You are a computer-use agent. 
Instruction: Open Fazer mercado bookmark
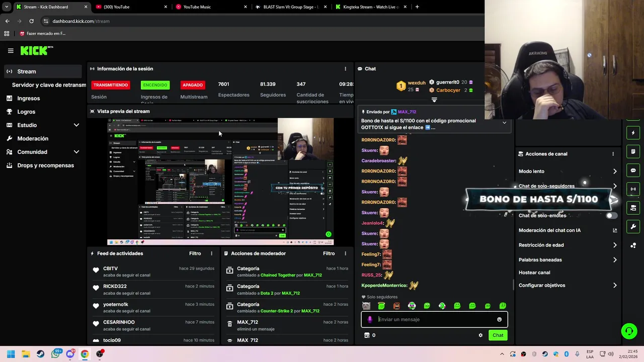tap(42, 34)
